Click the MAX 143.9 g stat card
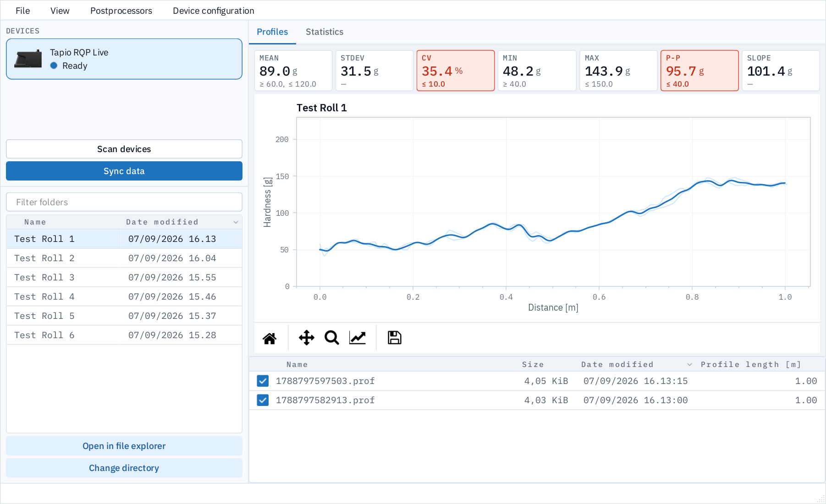 (x=618, y=71)
